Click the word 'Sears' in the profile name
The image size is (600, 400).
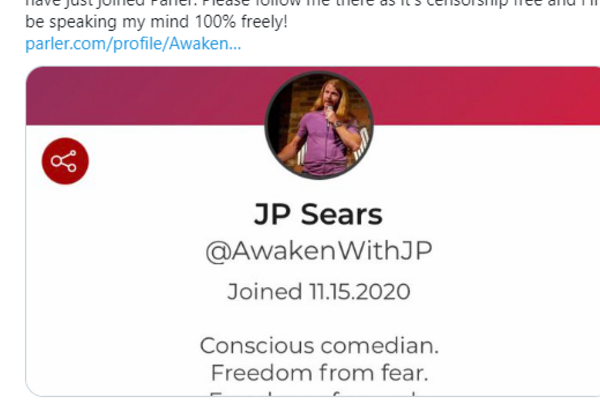(x=342, y=214)
